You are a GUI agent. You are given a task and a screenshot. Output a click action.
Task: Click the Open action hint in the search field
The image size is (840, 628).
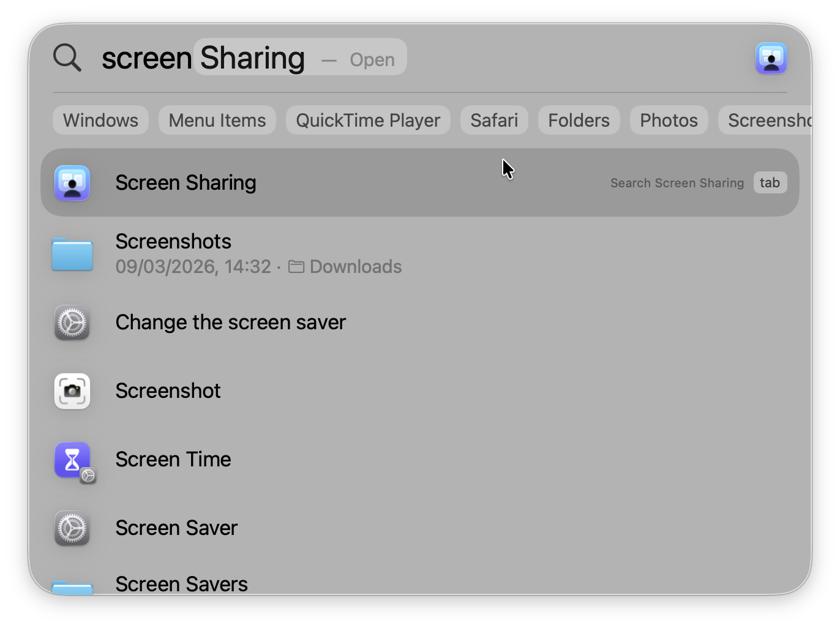pos(372,60)
